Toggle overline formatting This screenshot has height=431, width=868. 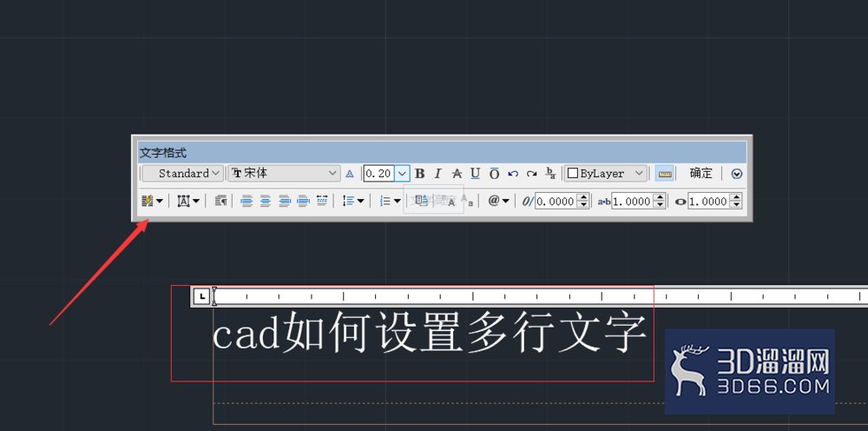[495, 174]
